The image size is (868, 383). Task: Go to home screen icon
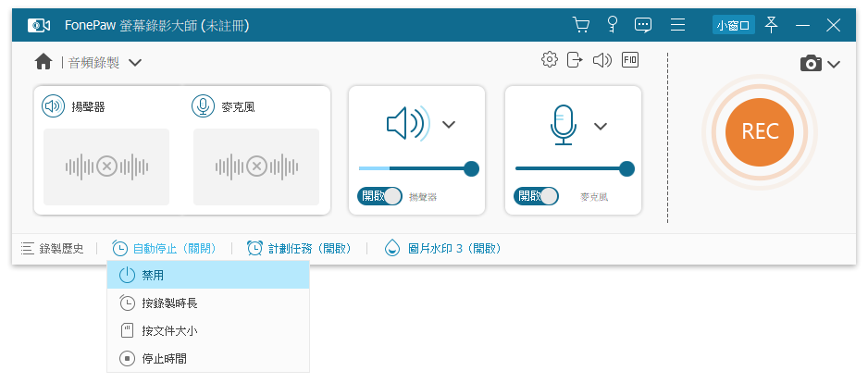(x=43, y=62)
